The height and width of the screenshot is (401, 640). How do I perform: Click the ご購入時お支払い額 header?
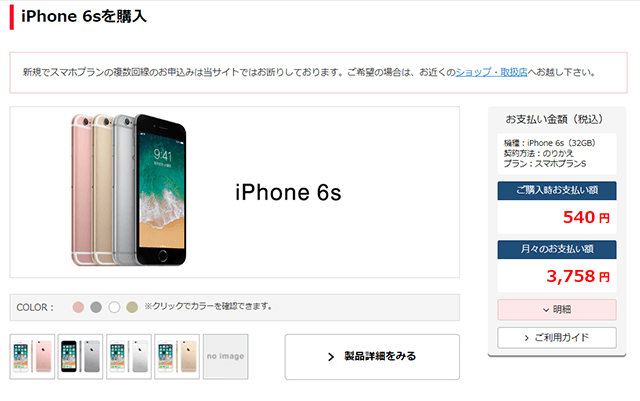[x=557, y=190]
